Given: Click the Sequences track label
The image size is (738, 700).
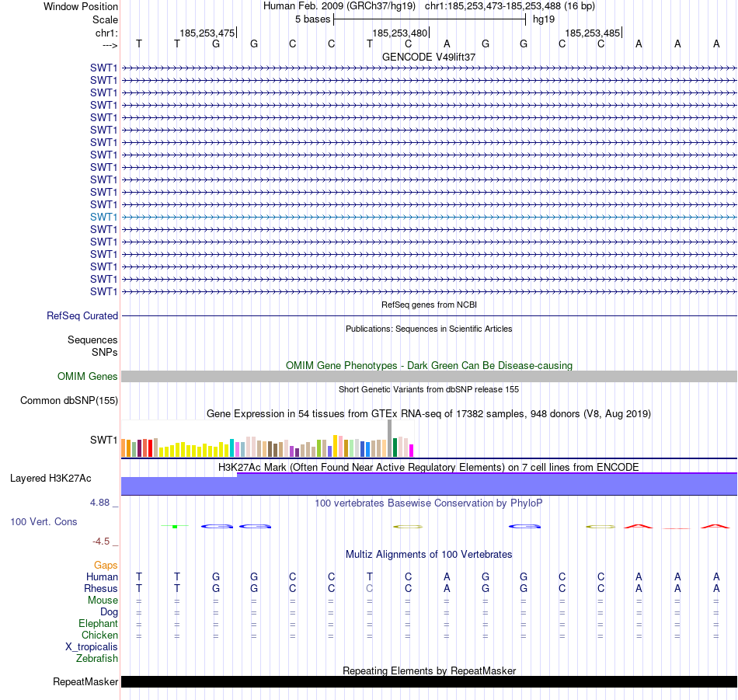Looking at the screenshot, I should pyautogui.click(x=92, y=340).
